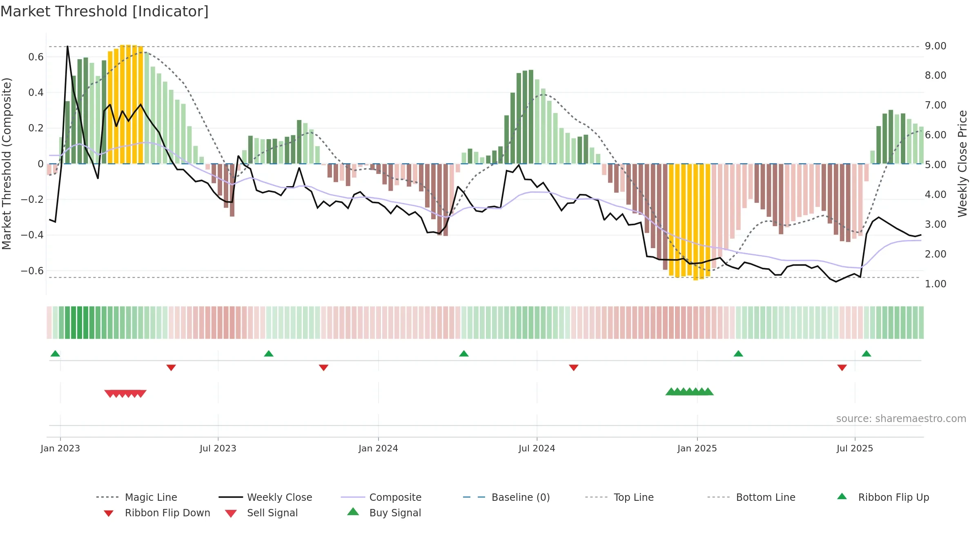Click the Jan 2024 x-axis label
This screenshot has height=551, width=980.
[379, 448]
